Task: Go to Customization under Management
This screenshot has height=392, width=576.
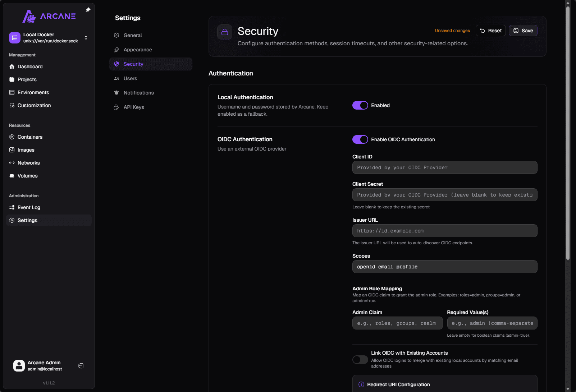Action: (x=34, y=105)
